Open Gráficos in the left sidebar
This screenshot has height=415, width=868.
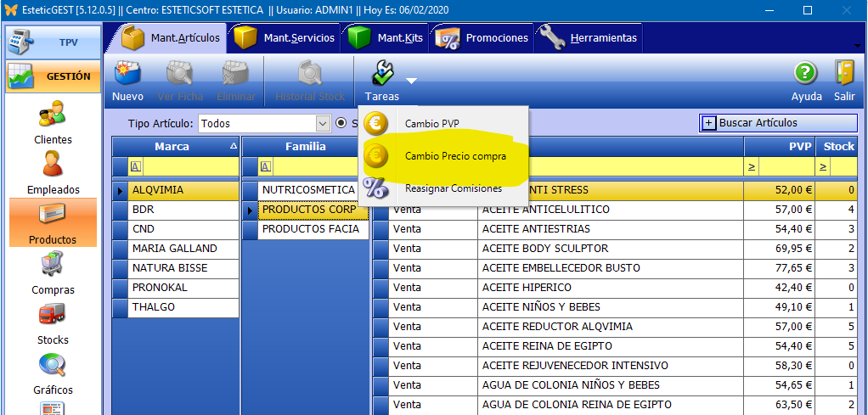pos(53,372)
